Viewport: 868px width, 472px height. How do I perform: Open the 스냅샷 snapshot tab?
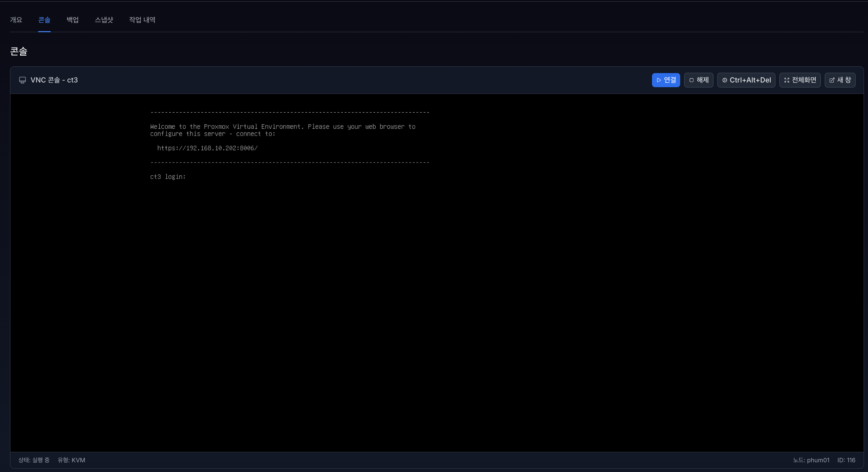click(x=104, y=20)
